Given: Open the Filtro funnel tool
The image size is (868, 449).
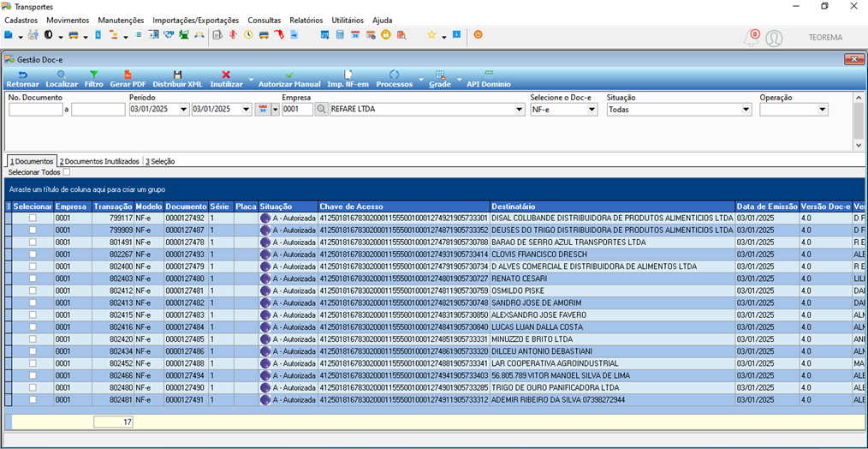Looking at the screenshot, I should click(x=94, y=80).
